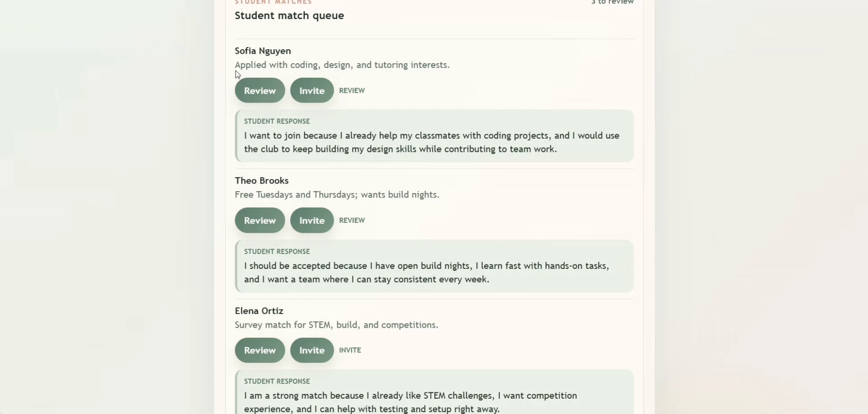Image resolution: width=868 pixels, height=414 pixels.
Task: Invite Theo Brooks to the club
Action: point(312,221)
